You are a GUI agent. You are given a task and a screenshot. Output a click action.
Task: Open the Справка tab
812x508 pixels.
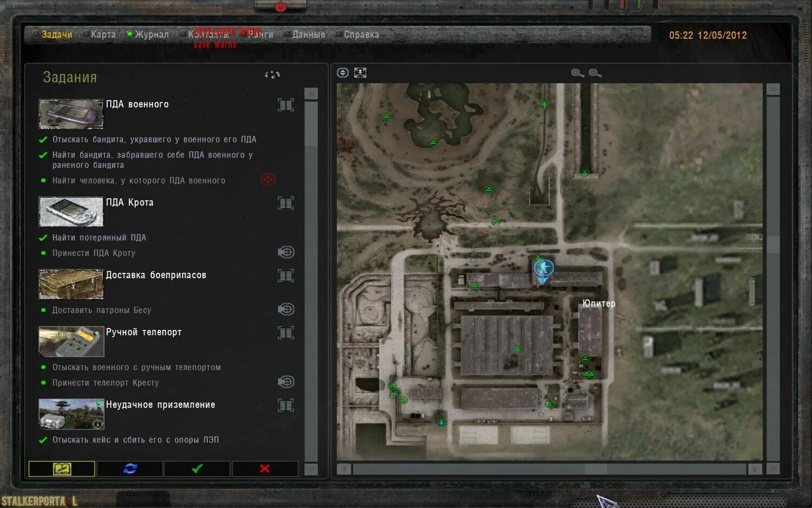tap(361, 35)
